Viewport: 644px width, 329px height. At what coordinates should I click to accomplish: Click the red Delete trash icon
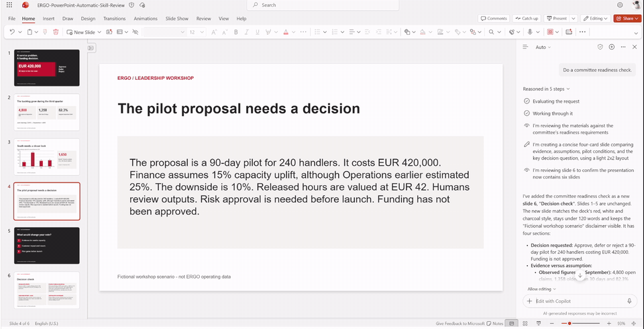56,32
